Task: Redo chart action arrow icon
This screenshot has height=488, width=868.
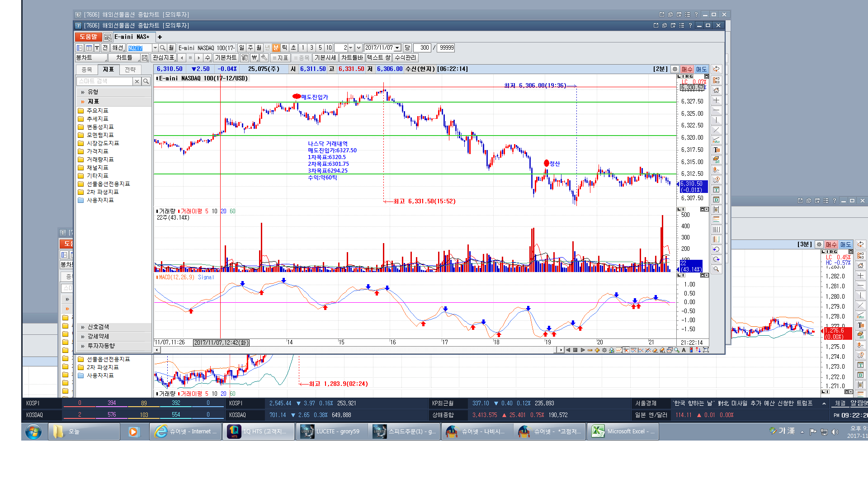Action: tap(716, 259)
